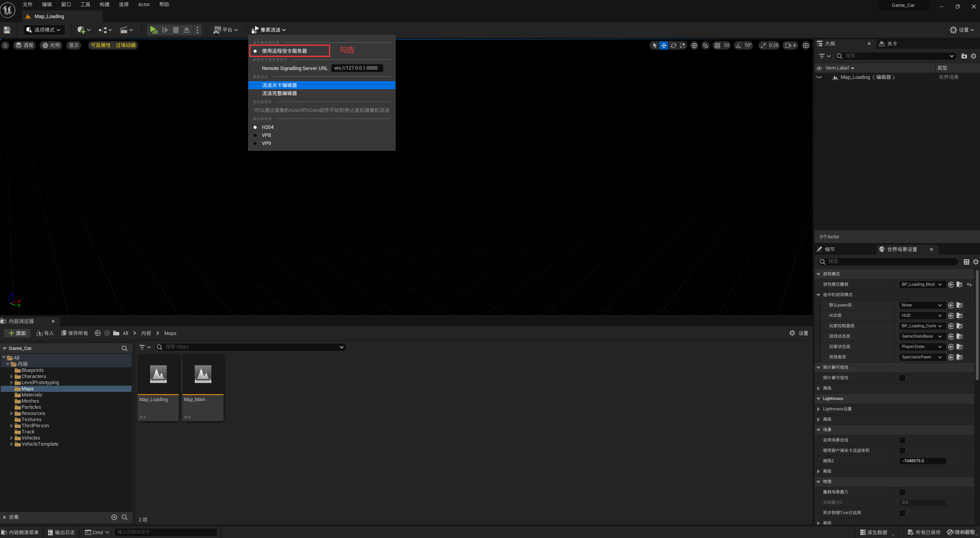Open the 选项模式 mode dropdown
Viewport: 980px width, 538px height.
[44, 30]
